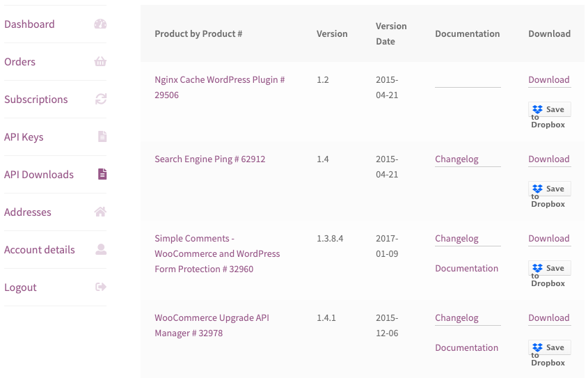
Task: Click the Orders basket icon
Action: (100, 62)
